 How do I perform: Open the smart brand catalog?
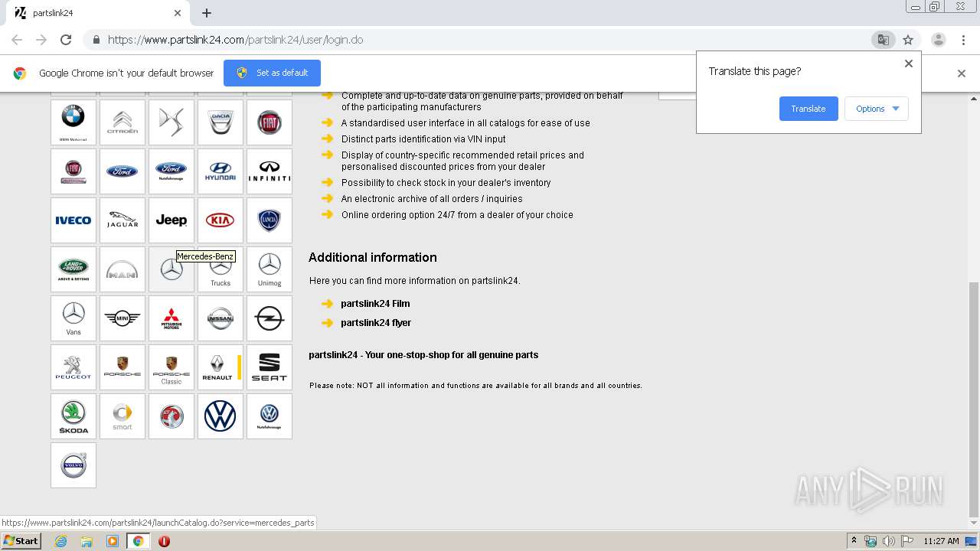coord(122,416)
